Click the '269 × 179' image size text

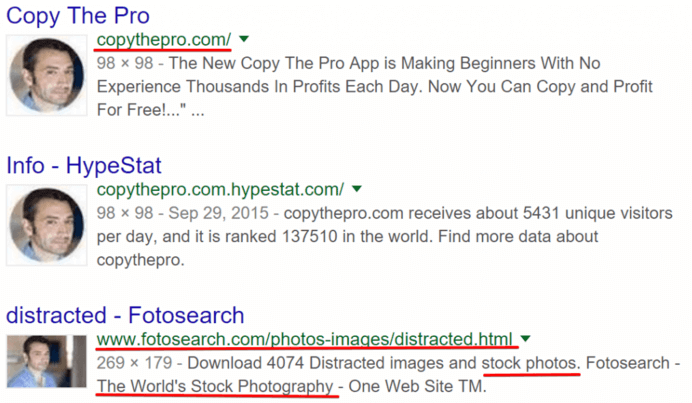pos(134,363)
